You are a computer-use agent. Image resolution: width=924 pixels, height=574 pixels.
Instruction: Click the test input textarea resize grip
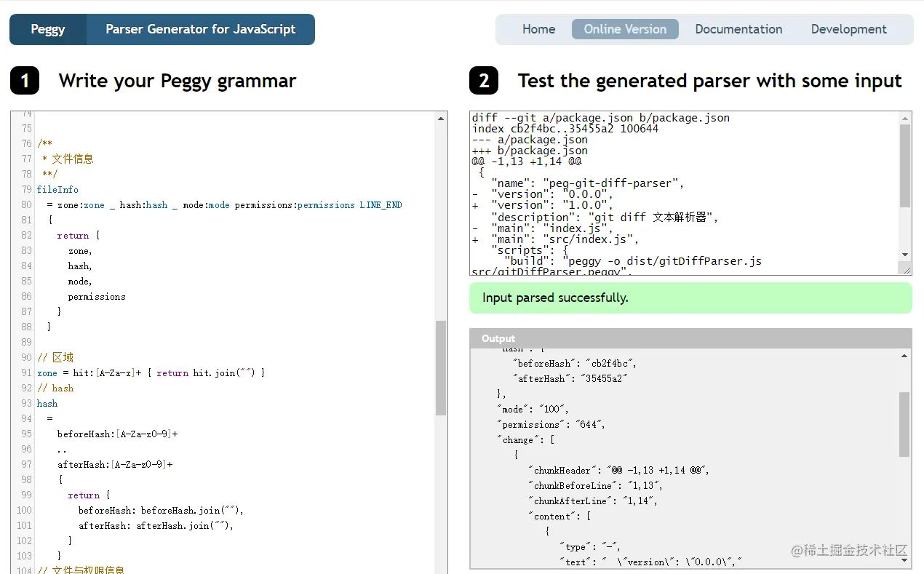coord(906,269)
